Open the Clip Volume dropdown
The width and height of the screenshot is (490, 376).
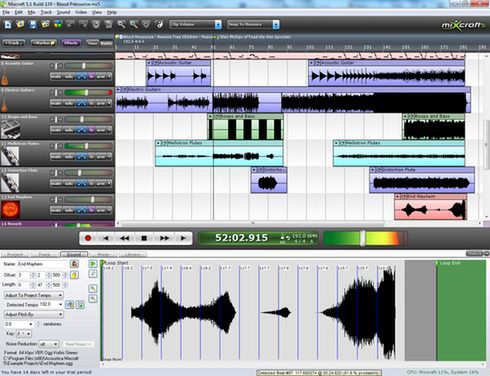[x=218, y=24]
